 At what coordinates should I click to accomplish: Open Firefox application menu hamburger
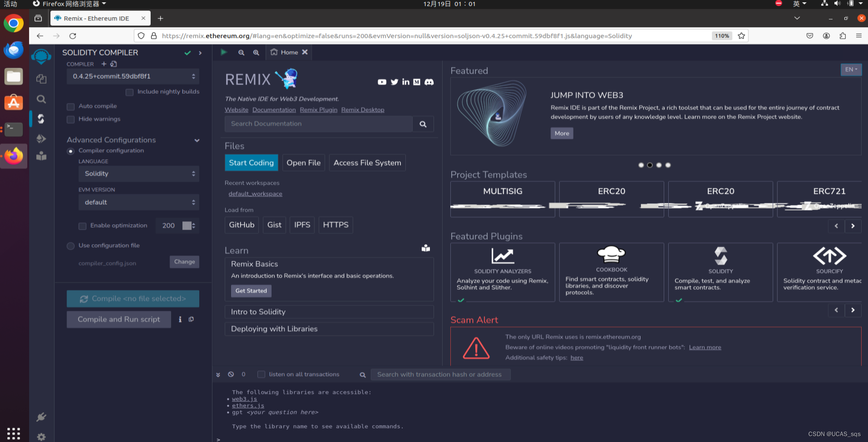tap(859, 35)
